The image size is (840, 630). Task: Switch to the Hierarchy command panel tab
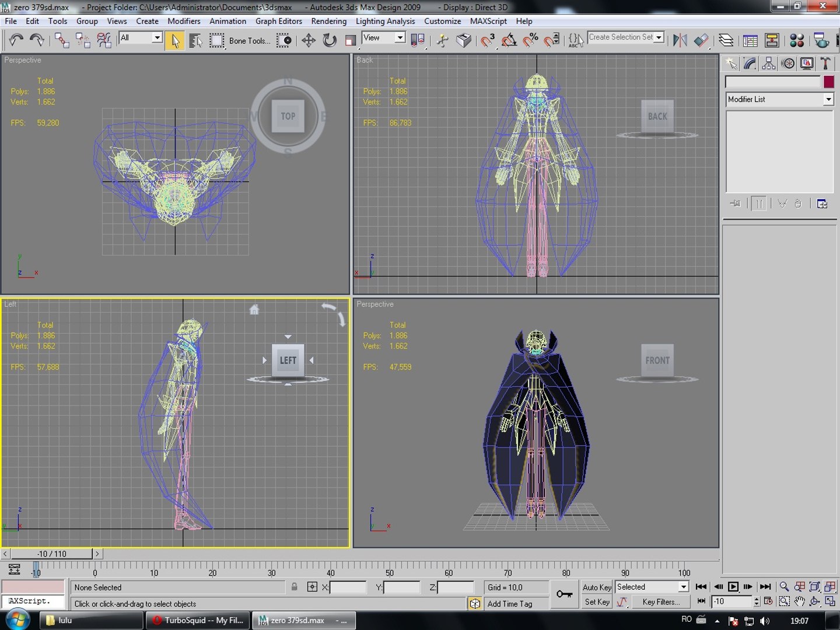[x=769, y=64]
